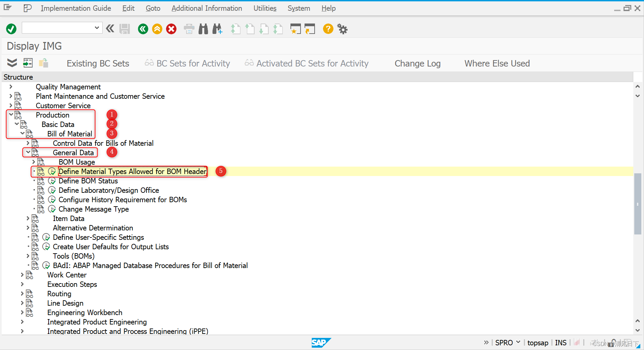Screen dimensions: 644x350
Task: Open documentation icon for Create User Defaults for Output Lists
Action: tap(35, 247)
